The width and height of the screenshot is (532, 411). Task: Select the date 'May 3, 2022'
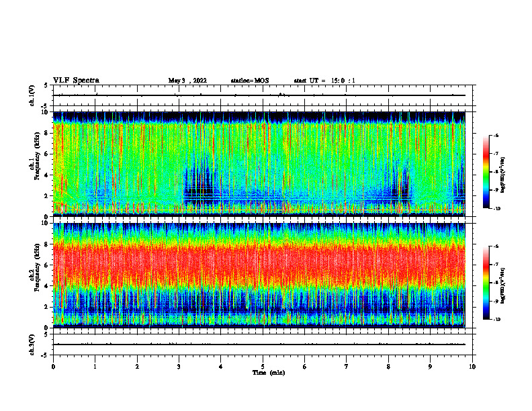(187, 81)
